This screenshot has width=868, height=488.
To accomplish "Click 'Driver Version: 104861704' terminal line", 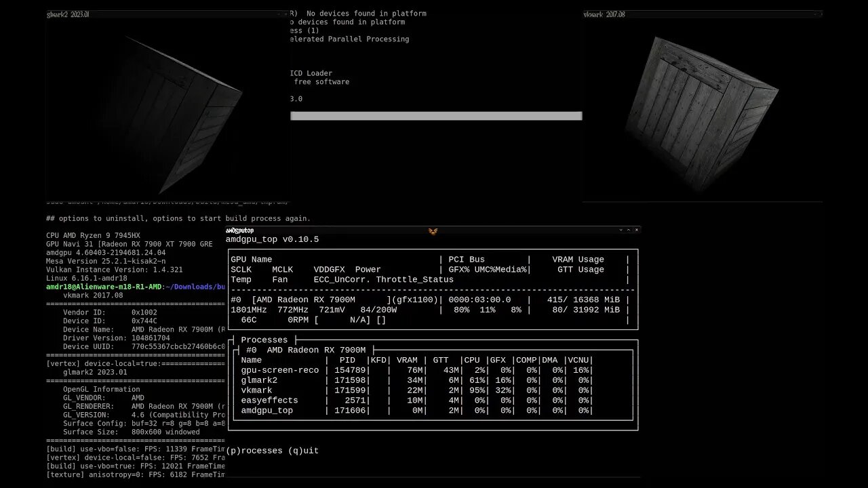I will (117, 338).
